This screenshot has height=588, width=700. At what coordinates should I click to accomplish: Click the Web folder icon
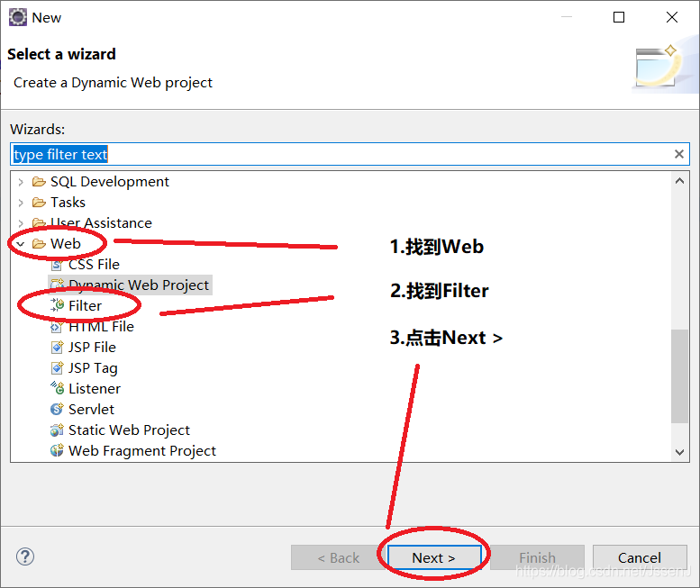[39, 244]
